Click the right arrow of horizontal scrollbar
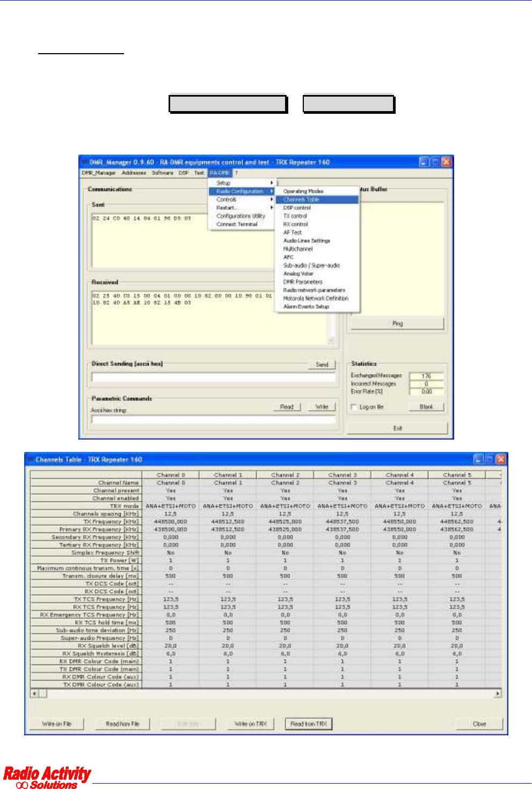 (498, 694)
